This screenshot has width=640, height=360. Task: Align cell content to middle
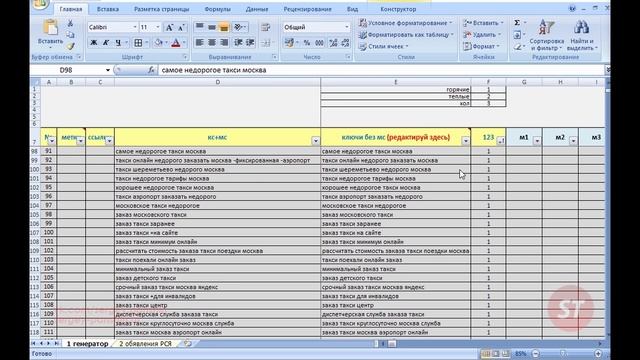(211, 27)
